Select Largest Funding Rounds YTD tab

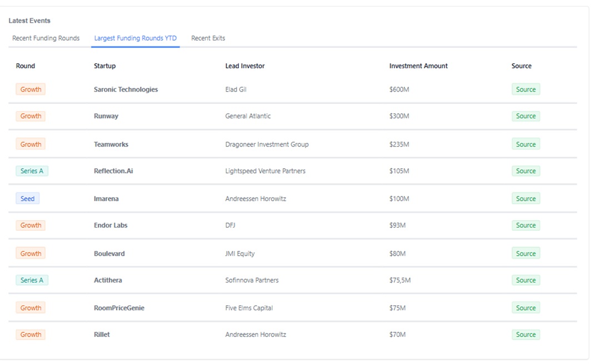pos(135,38)
